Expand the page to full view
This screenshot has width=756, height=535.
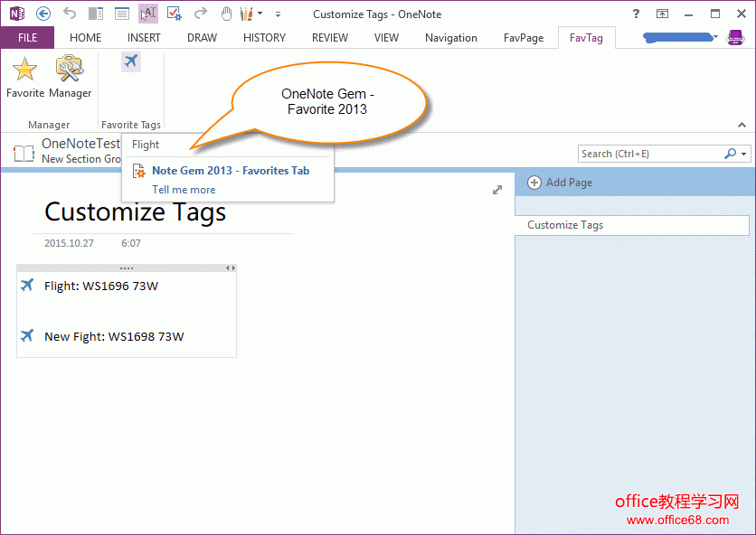click(x=496, y=190)
